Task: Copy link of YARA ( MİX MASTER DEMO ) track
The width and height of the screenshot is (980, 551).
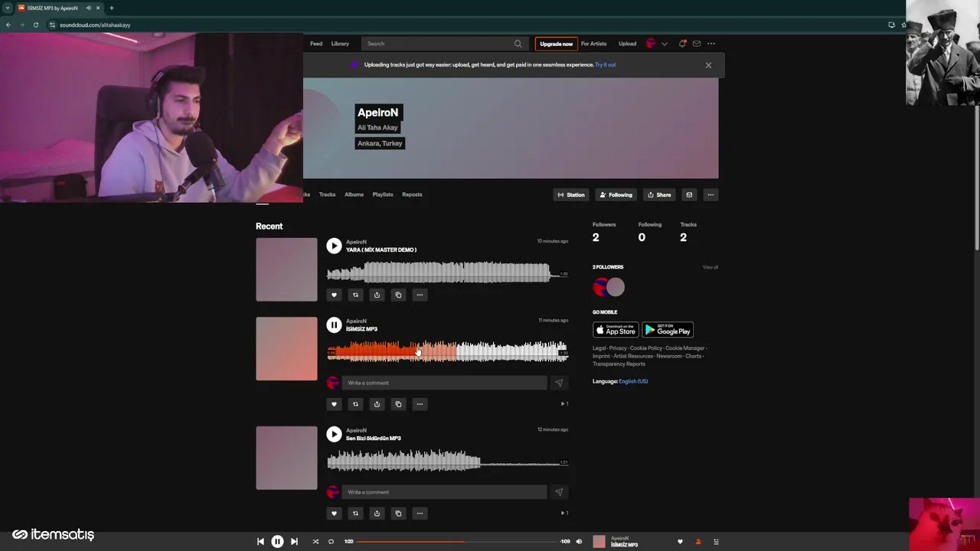Action: tap(398, 295)
